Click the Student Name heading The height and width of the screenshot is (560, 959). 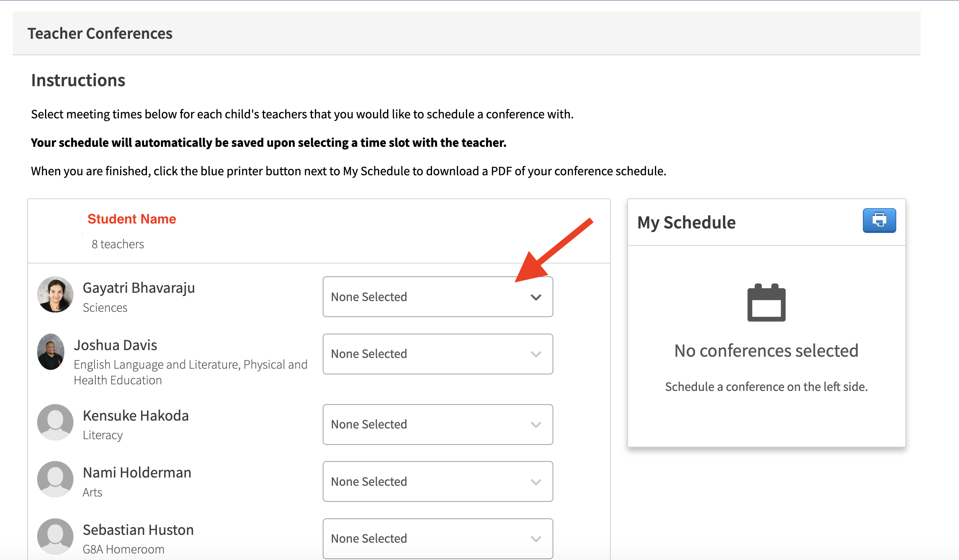(132, 219)
